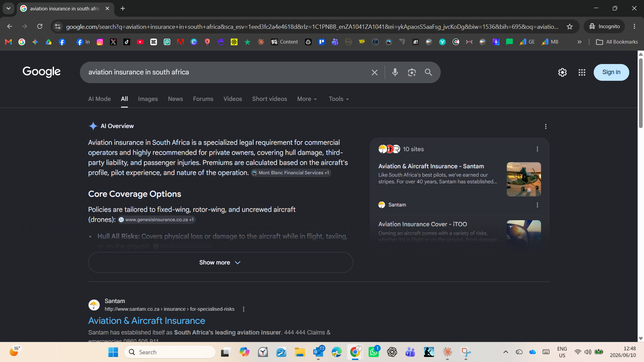The image size is (644, 362).
Task: Start voice search with the microphone icon
Action: click(395, 72)
